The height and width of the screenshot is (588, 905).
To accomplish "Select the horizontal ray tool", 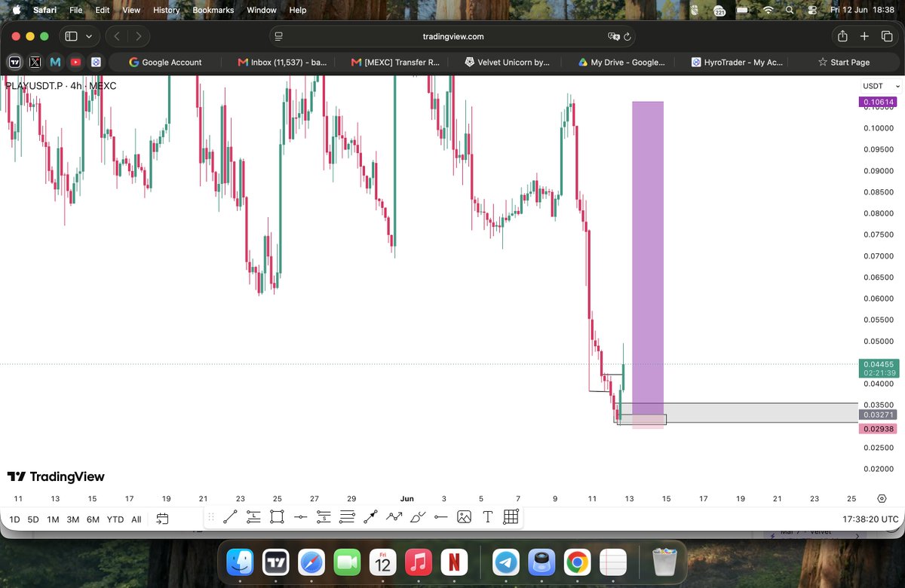I will pos(440,516).
